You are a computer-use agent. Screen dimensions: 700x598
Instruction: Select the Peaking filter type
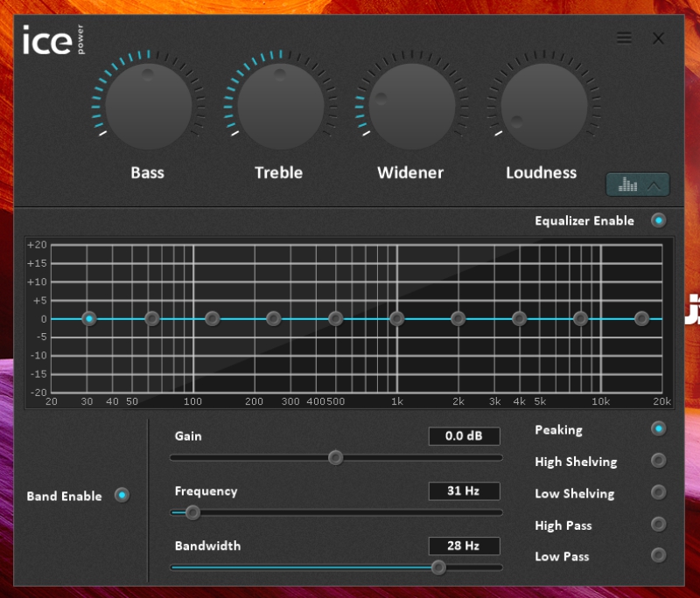pos(658,428)
